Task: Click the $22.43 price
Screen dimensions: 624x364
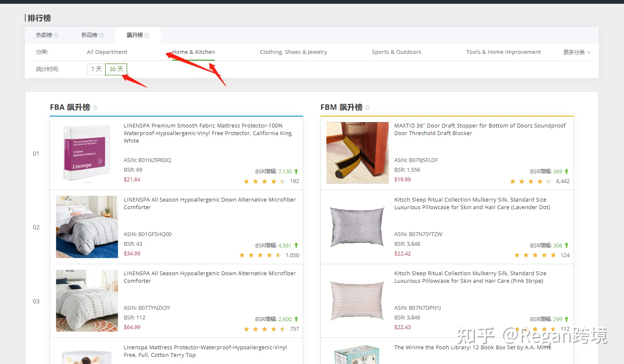Action: tap(403, 327)
